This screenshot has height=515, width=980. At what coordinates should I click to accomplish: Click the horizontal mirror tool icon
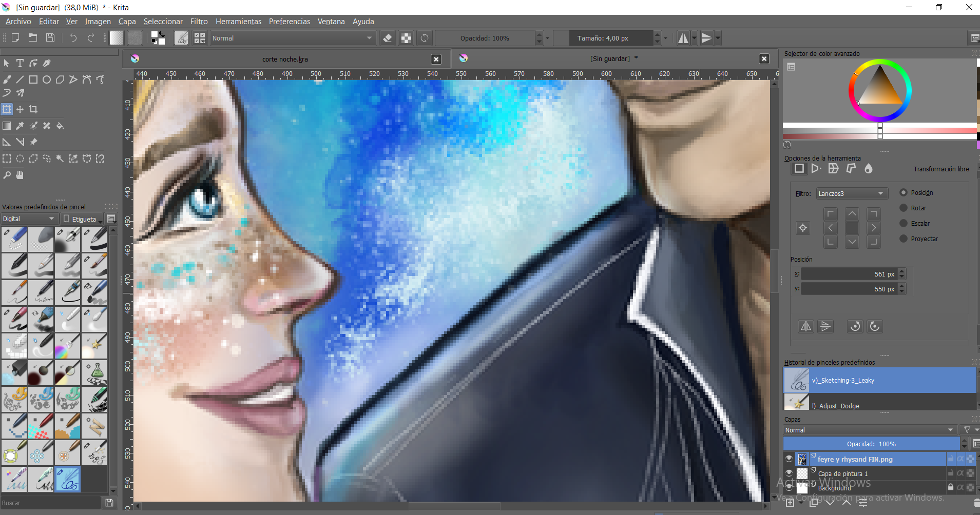(683, 38)
